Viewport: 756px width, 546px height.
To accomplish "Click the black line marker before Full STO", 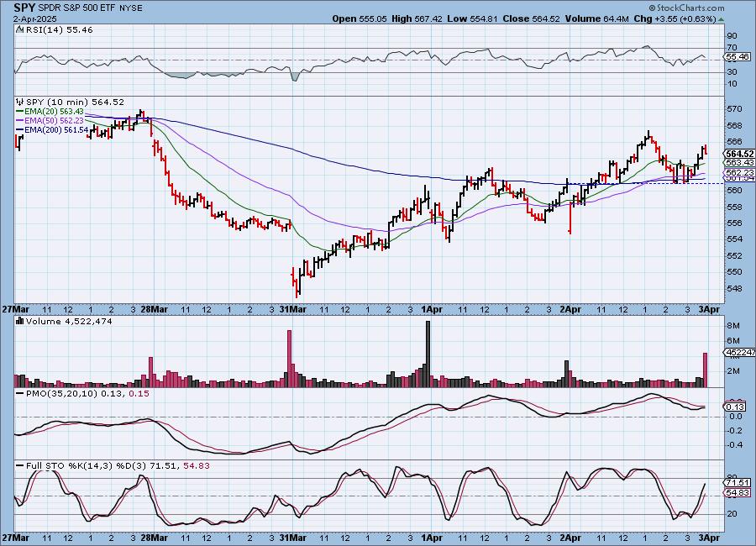I will coord(20,466).
